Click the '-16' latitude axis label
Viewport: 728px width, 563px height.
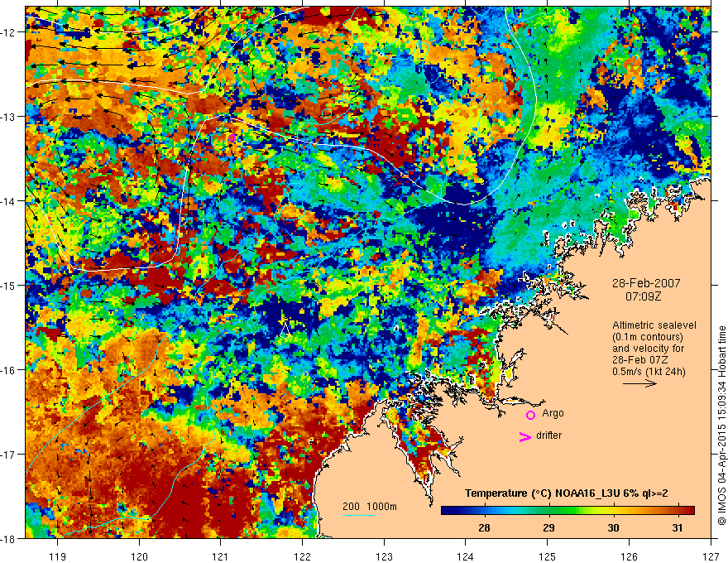click(x=9, y=370)
